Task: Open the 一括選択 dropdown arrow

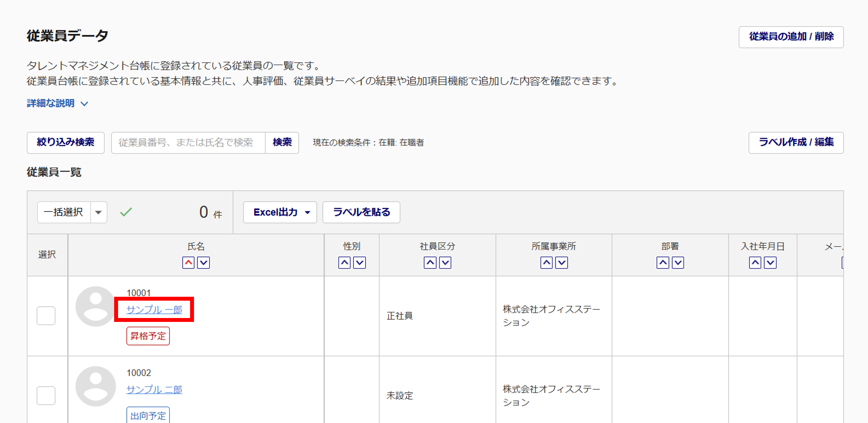Action: (99, 212)
